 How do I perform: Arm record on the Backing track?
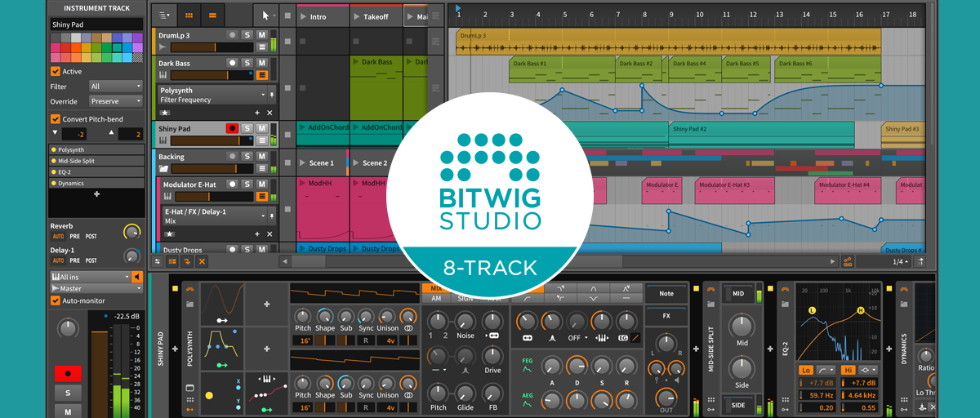pos(233,156)
